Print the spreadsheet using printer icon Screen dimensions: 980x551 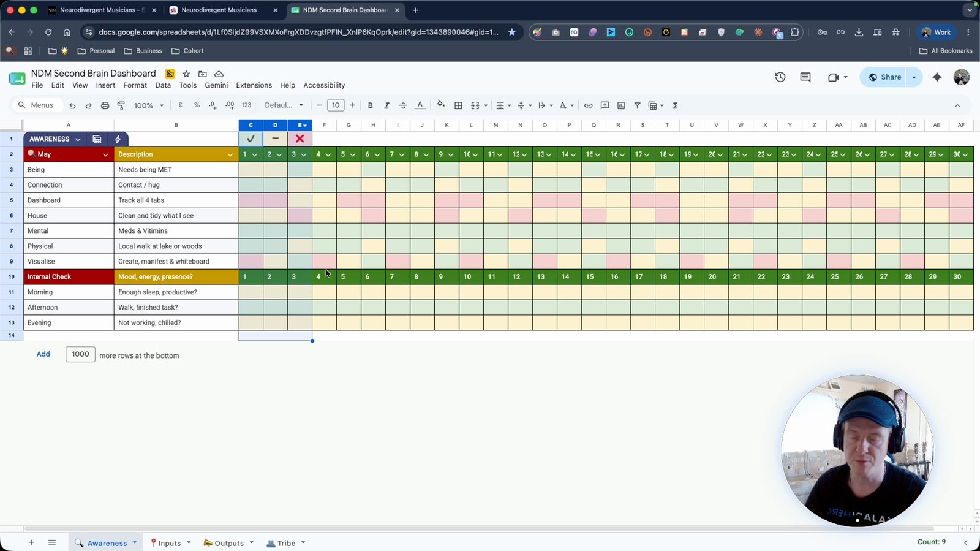(x=105, y=105)
